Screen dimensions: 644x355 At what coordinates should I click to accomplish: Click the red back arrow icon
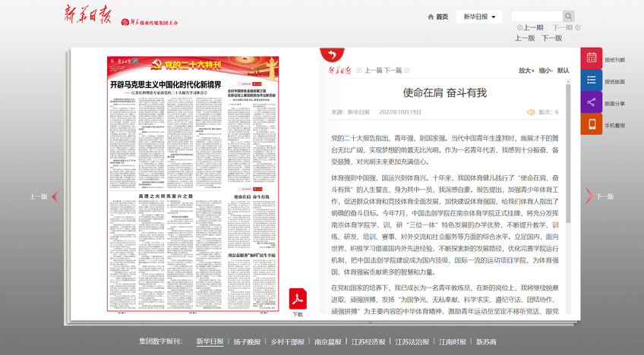coord(331,55)
